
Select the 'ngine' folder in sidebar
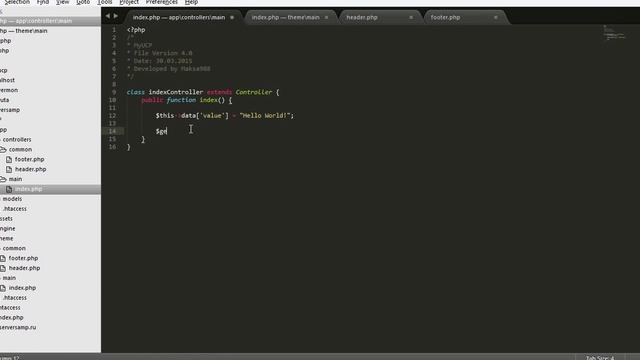point(7,229)
